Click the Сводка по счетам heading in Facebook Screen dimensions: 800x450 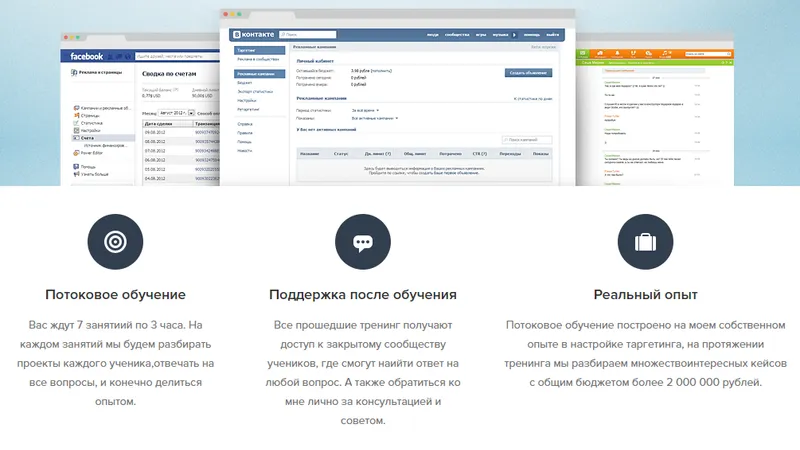pos(169,73)
